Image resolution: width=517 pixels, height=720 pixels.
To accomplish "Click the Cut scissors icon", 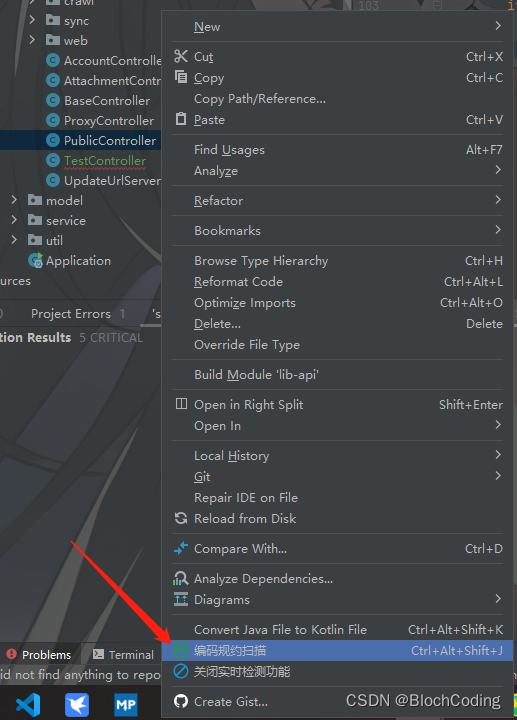I will click(x=181, y=56).
